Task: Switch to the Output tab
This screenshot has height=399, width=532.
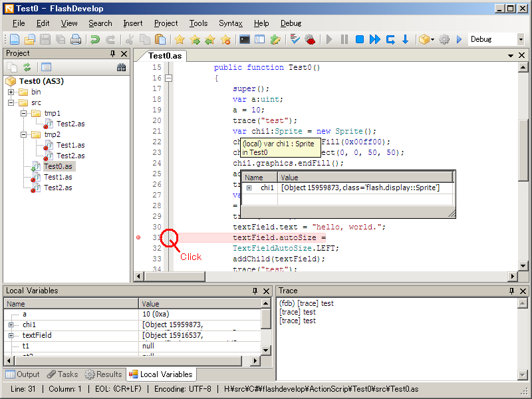Action: tap(23, 374)
